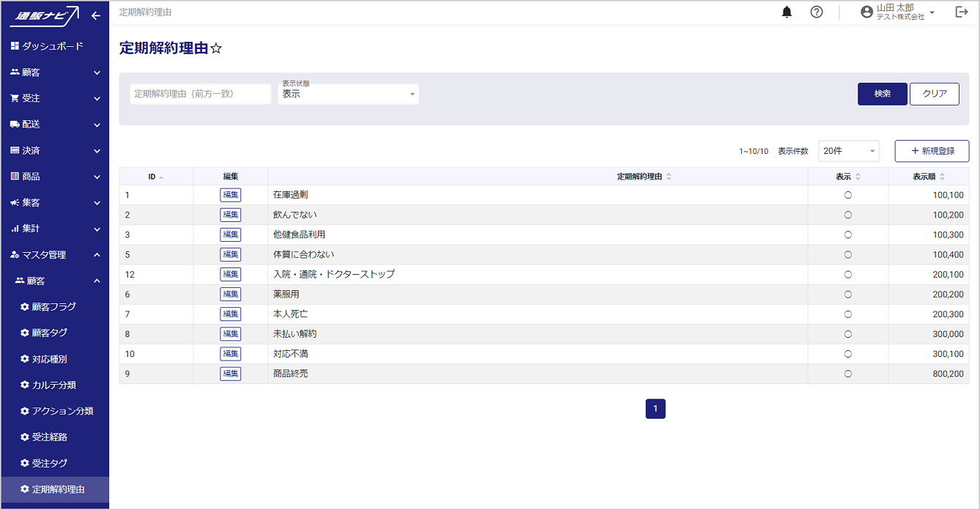Image resolution: width=980 pixels, height=510 pixels.
Task: Click the 新規登録 button
Action: pos(932,151)
